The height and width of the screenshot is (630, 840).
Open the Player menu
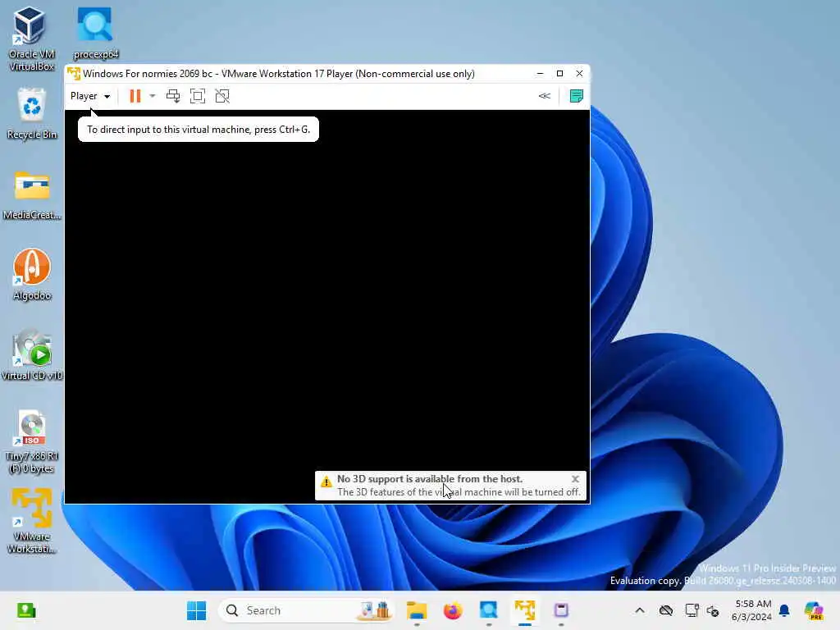click(90, 96)
